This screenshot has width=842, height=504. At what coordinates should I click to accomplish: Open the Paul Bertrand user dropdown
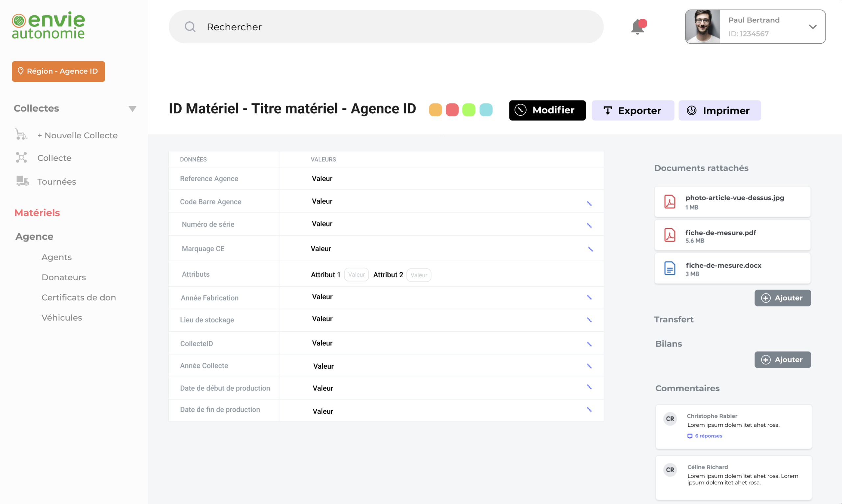click(x=812, y=27)
